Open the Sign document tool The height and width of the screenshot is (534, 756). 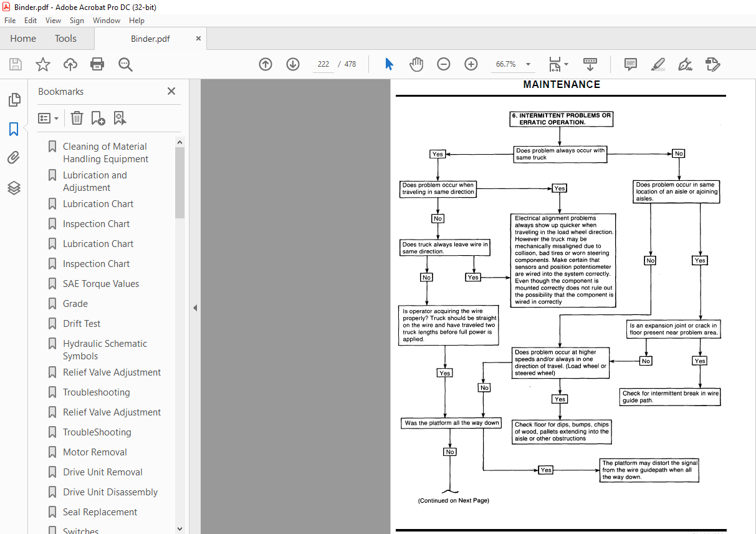click(685, 64)
